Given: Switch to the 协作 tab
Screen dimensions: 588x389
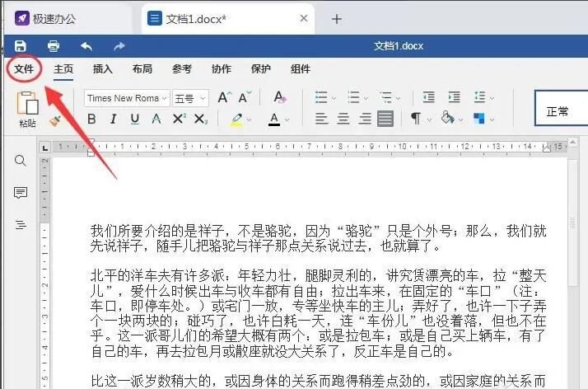Looking at the screenshot, I should pos(222,68).
